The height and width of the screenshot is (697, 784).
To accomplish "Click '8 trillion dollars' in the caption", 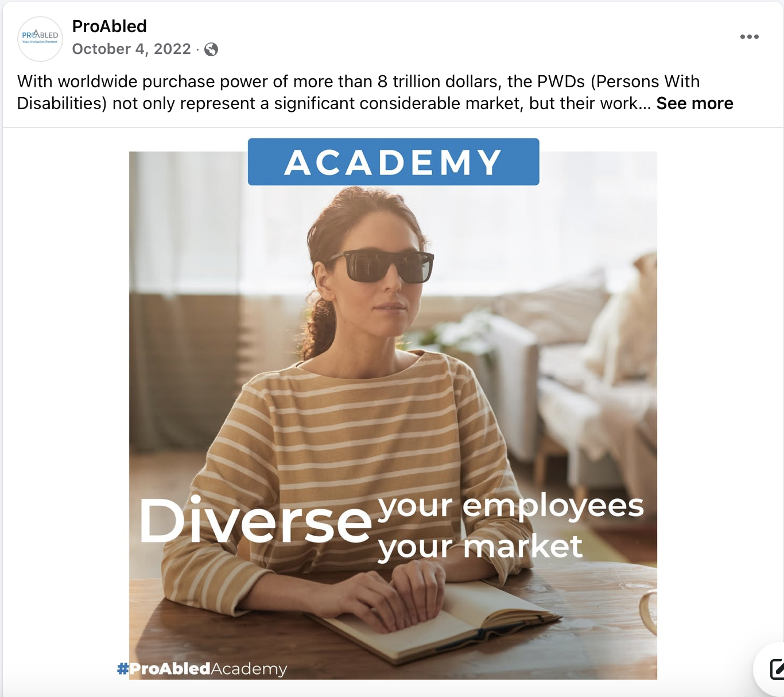I will click(x=437, y=82).
